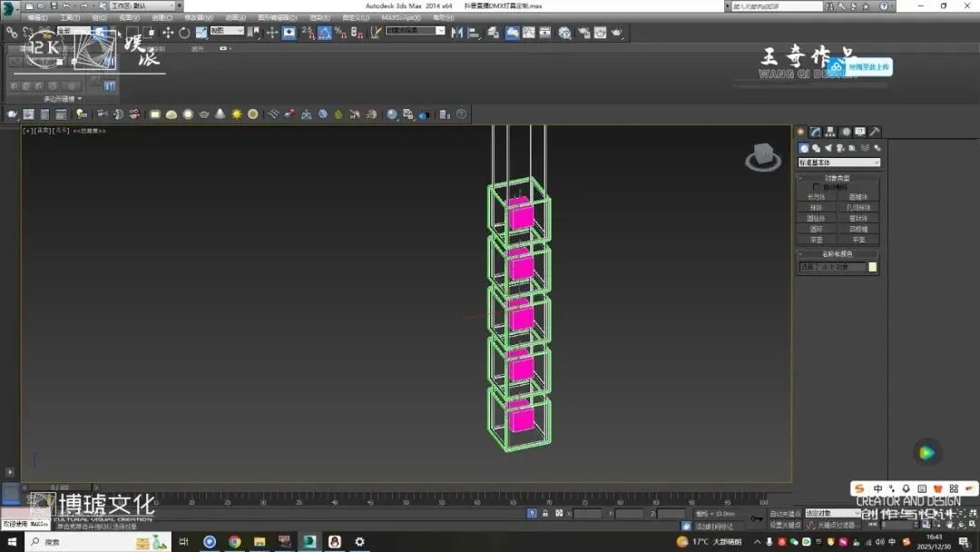Click the 圆柱体 cylinder button
Viewport: 980px width, 552px height.
tap(817, 218)
